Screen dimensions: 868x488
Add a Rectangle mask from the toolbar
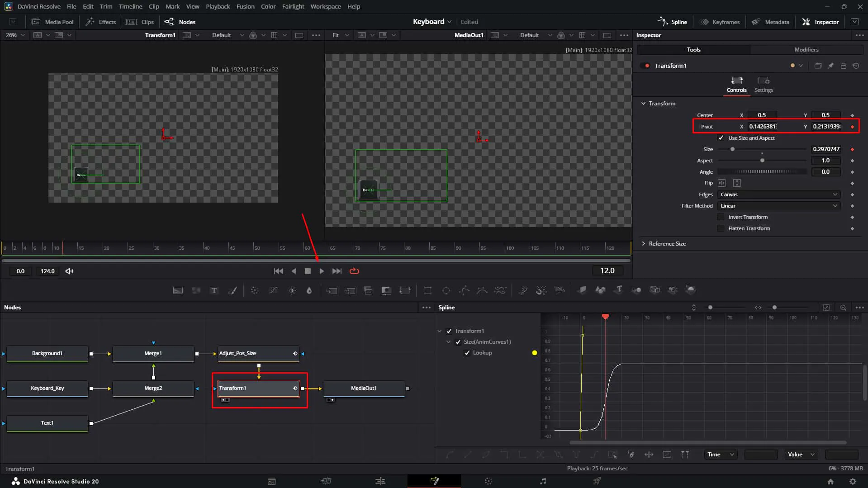coord(427,290)
